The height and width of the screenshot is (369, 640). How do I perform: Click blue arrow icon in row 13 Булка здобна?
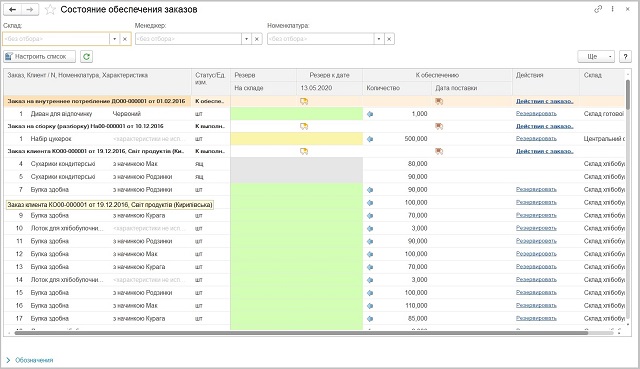(x=370, y=267)
